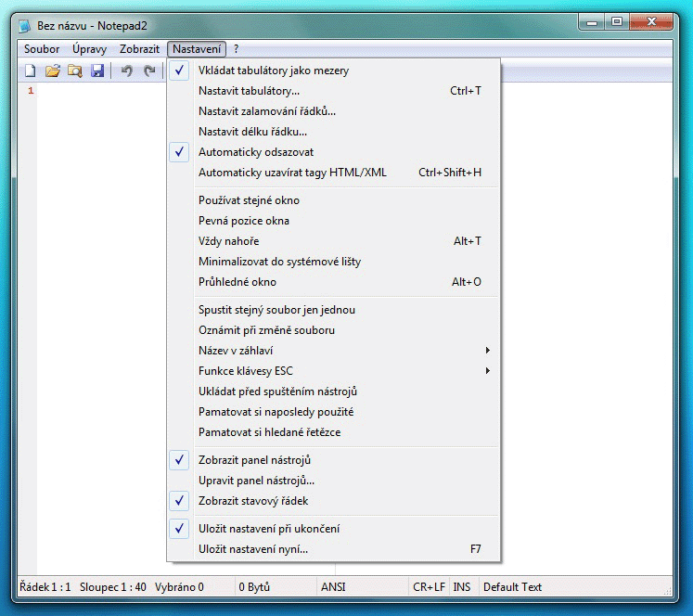Choose Uložit nastavení nyní...
This screenshot has width=693, height=616.
pos(334,549)
